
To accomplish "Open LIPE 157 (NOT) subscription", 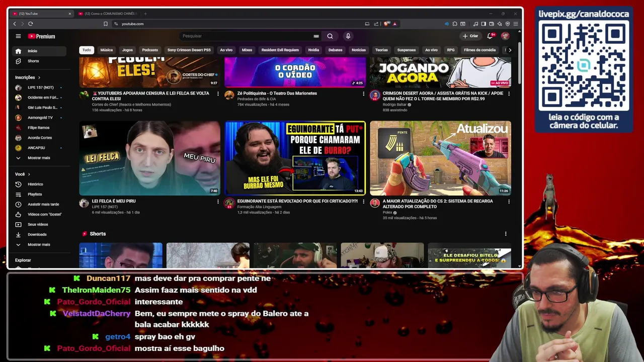I will coord(39,87).
